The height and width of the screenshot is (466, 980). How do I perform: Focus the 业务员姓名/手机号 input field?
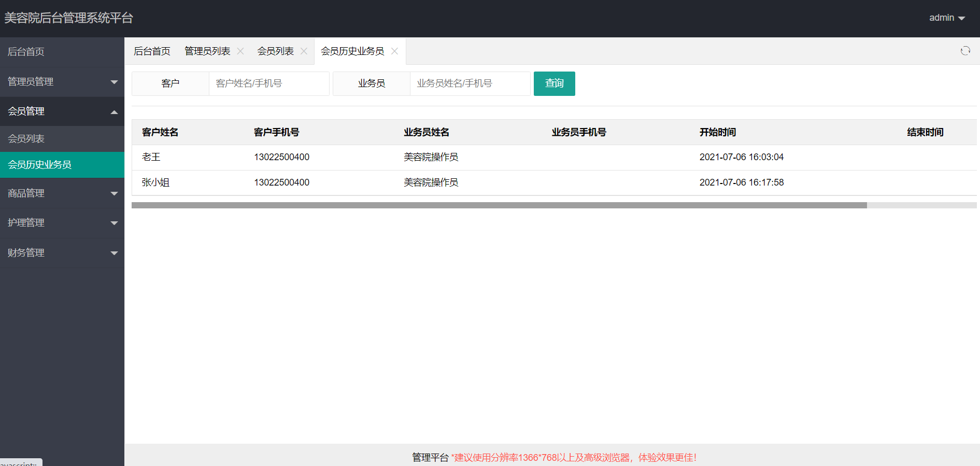tap(470, 83)
